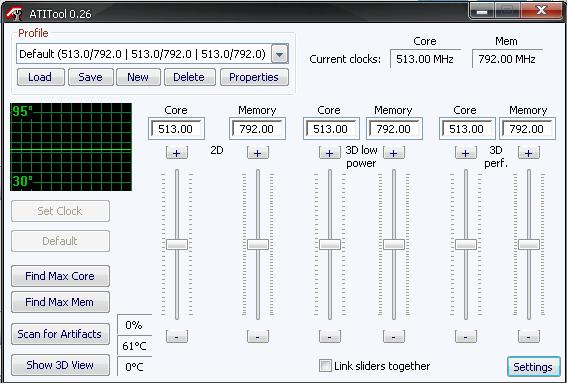Focus the 2D Core 513.00 input field
Screen dimensions: 569x386
pos(176,129)
